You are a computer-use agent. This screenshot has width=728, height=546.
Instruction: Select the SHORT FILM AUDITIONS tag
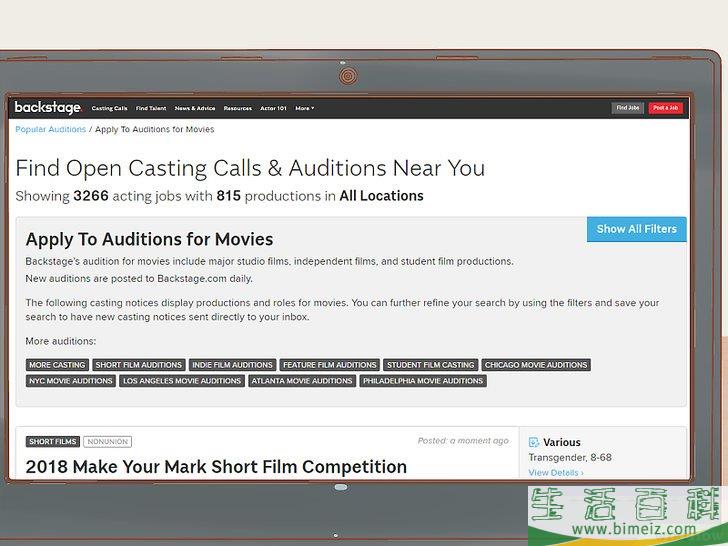(x=139, y=365)
